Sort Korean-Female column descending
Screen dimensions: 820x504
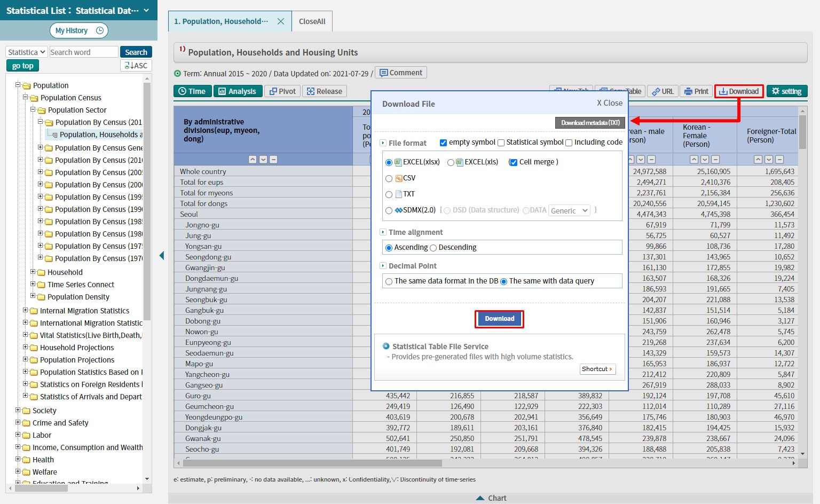[705, 160]
